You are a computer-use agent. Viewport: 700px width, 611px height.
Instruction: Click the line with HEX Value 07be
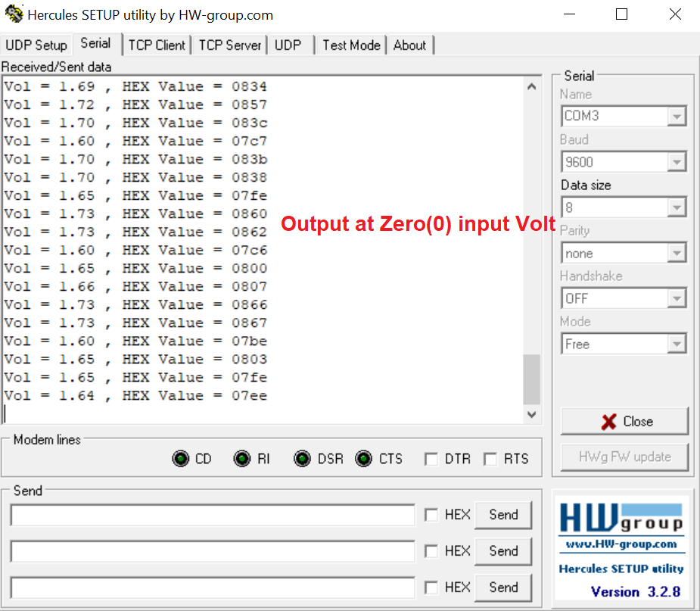tap(135, 341)
